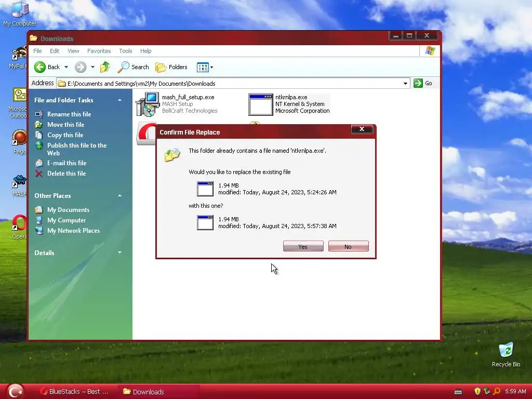The image size is (532, 399).
Task: Click the Rename this file icon
Action: click(x=39, y=114)
